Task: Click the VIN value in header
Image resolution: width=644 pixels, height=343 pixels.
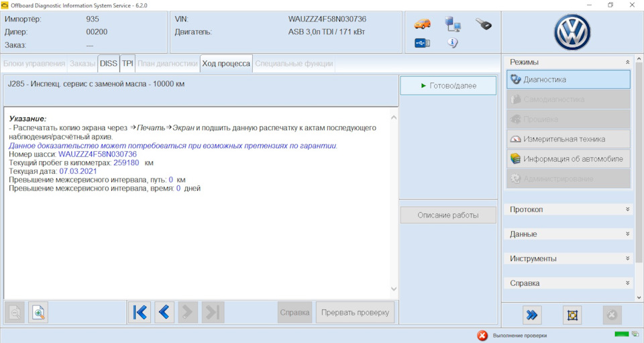Action: (x=327, y=19)
